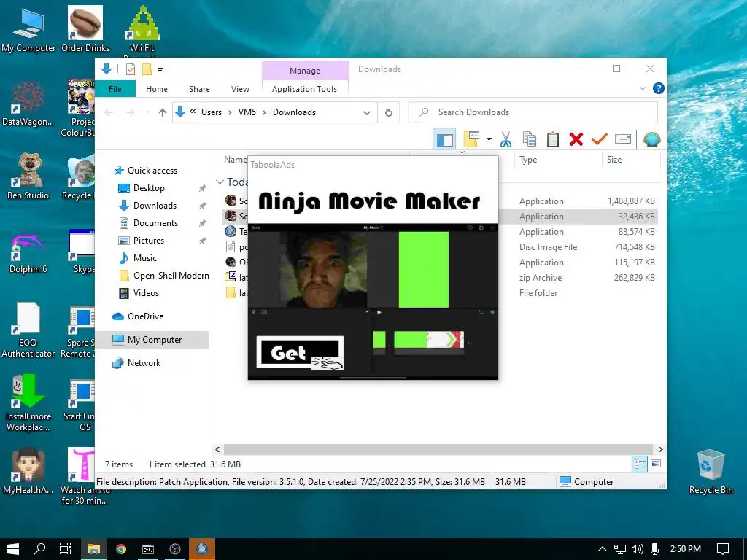This screenshot has height=560, width=747.
Task: Open the Home ribbon tab
Action: point(157,89)
